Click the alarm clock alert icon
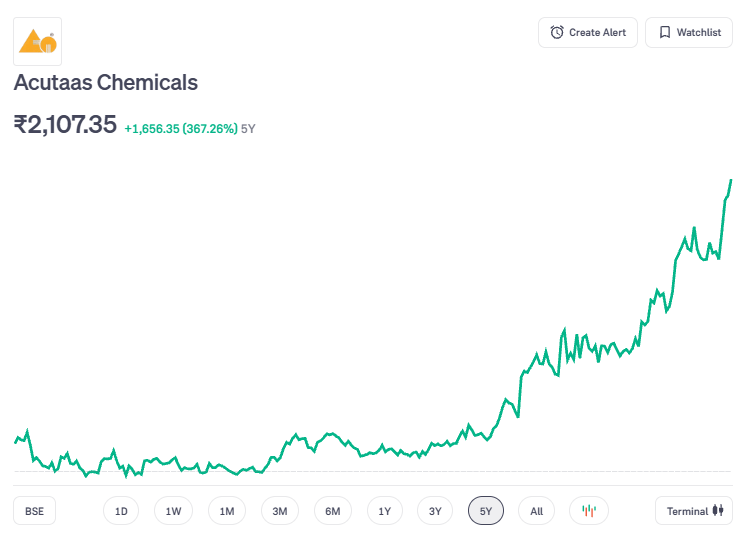 tap(557, 32)
